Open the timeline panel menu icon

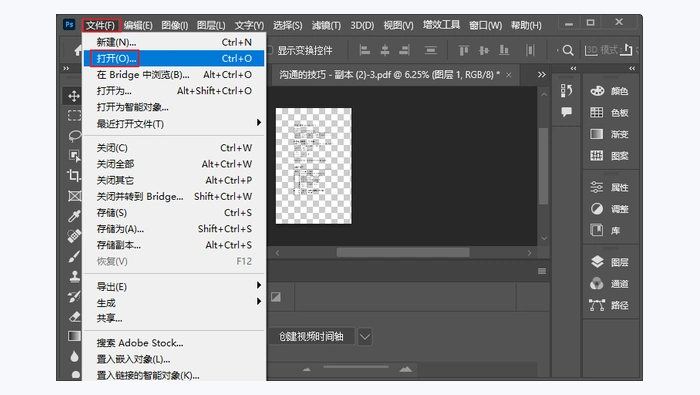coord(542,271)
